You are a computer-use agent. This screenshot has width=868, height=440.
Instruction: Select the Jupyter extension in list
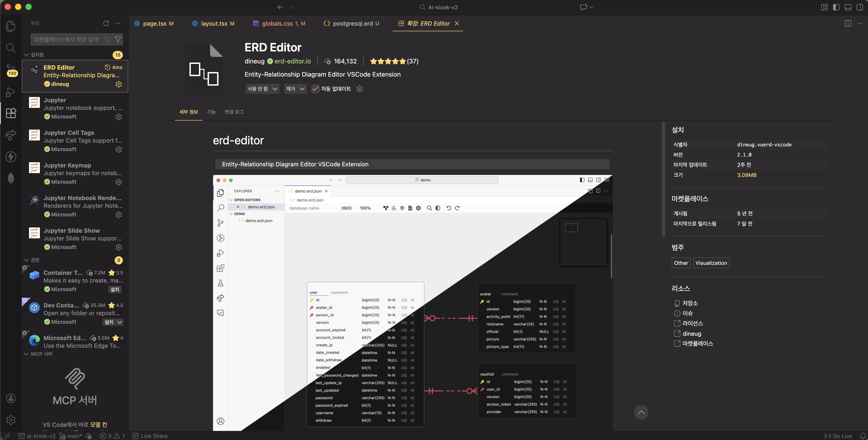[x=75, y=108]
